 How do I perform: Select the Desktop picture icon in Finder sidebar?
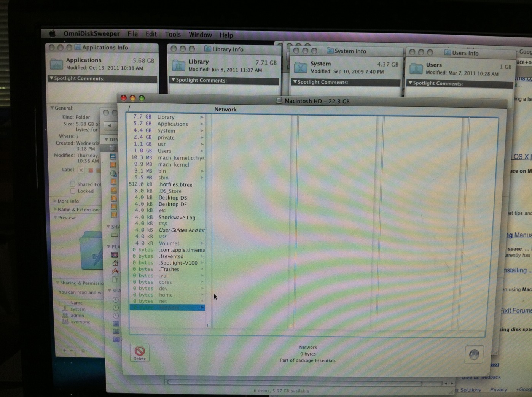coord(115,255)
